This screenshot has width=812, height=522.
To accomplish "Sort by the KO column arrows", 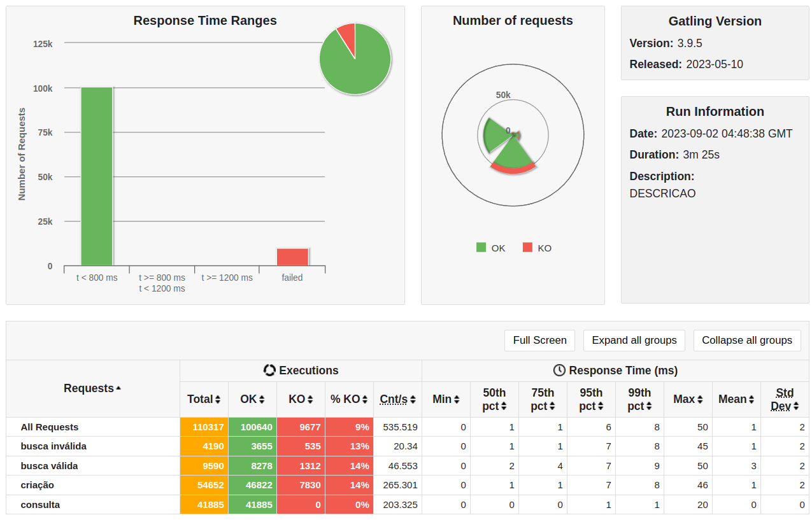I will click(310, 400).
